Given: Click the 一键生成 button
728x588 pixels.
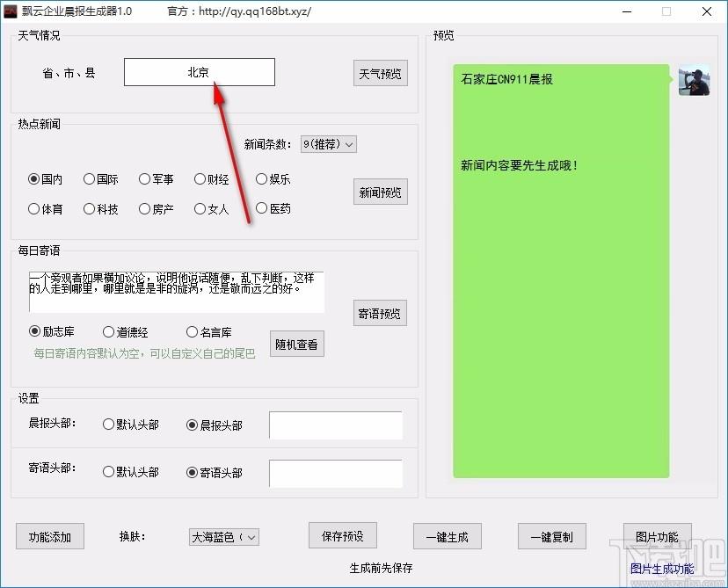Looking at the screenshot, I should 448,536.
